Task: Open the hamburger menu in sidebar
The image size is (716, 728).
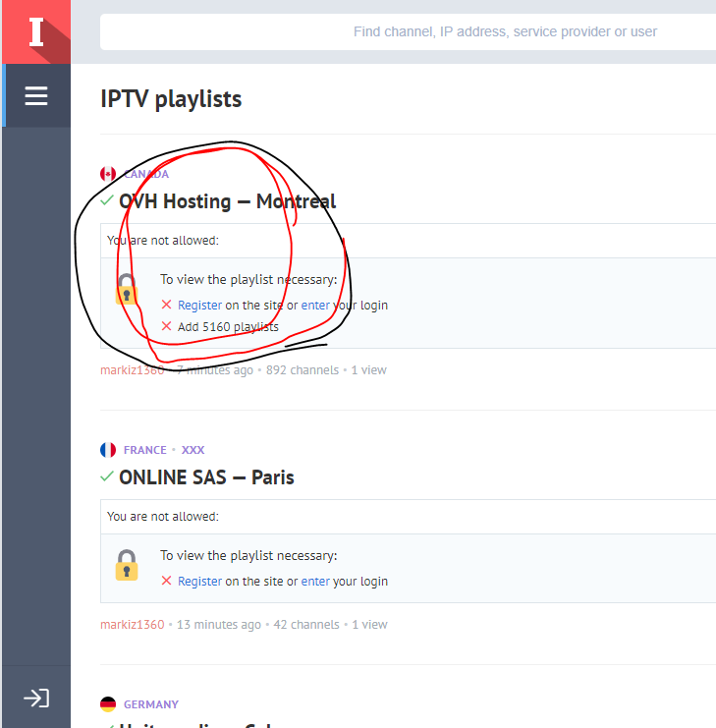Action: click(x=36, y=95)
